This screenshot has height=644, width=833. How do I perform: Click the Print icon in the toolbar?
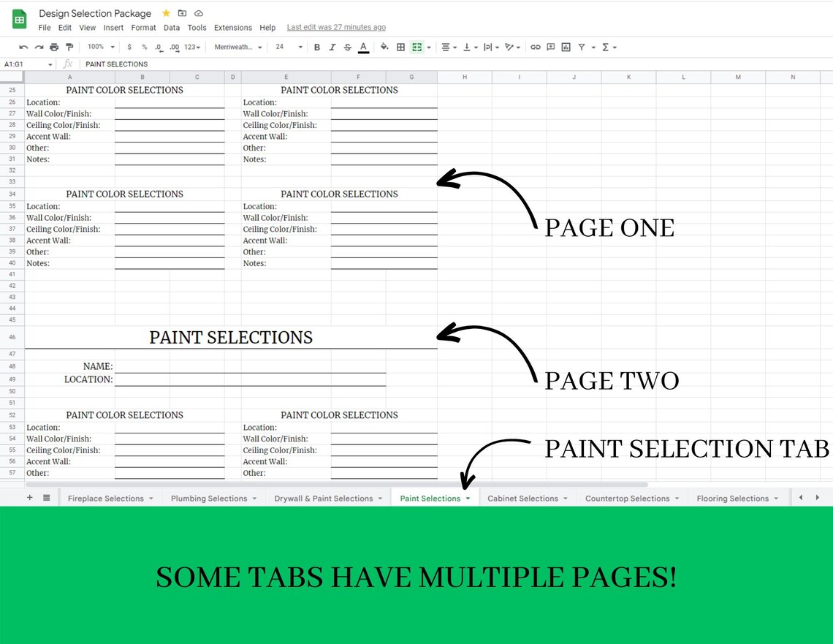point(54,47)
